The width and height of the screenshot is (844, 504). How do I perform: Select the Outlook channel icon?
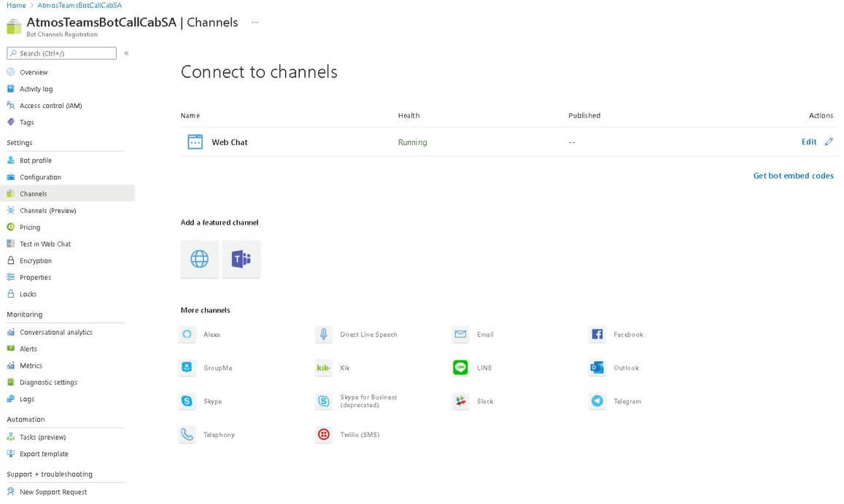[x=597, y=368]
